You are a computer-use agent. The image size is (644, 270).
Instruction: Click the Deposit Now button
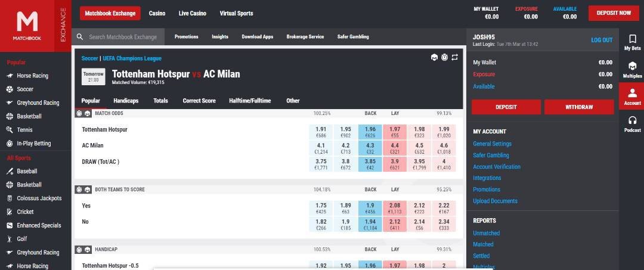click(x=614, y=13)
